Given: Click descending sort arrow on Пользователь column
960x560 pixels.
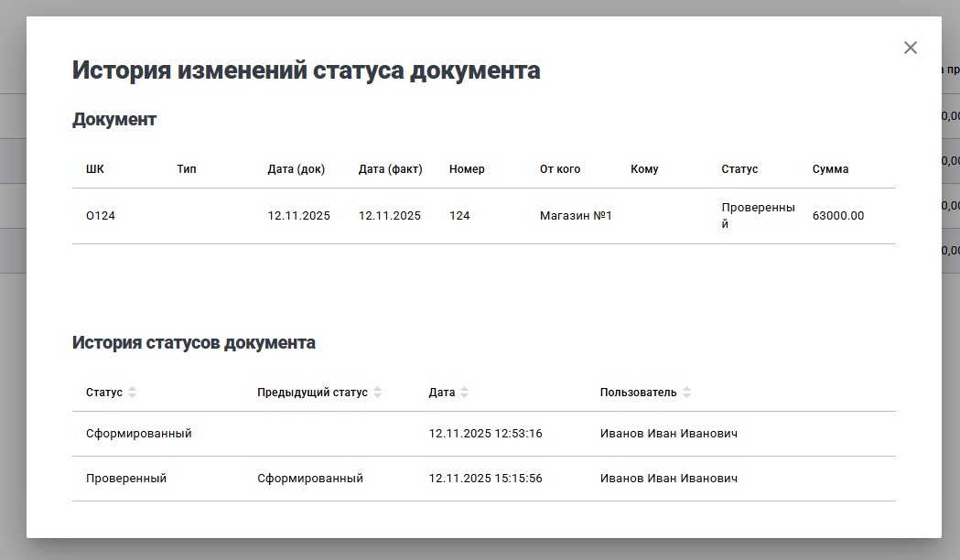Looking at the screenshot, I should tap(686, 395).
